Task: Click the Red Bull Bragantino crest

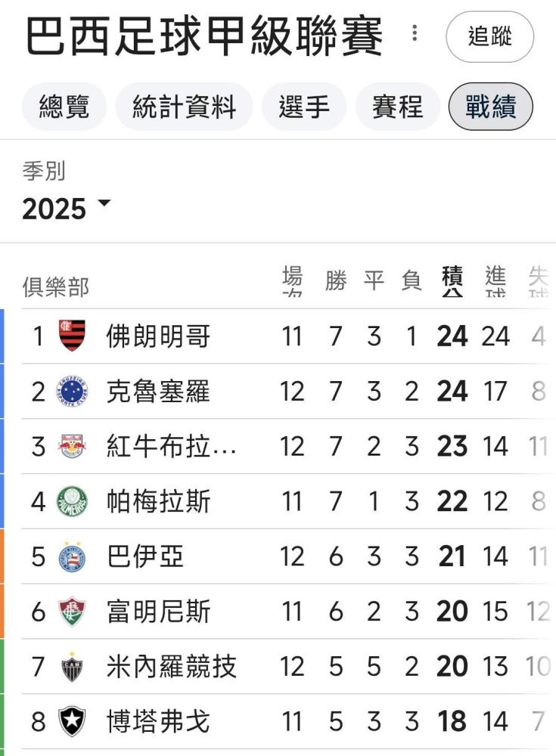Action: (x=73, y=446)
